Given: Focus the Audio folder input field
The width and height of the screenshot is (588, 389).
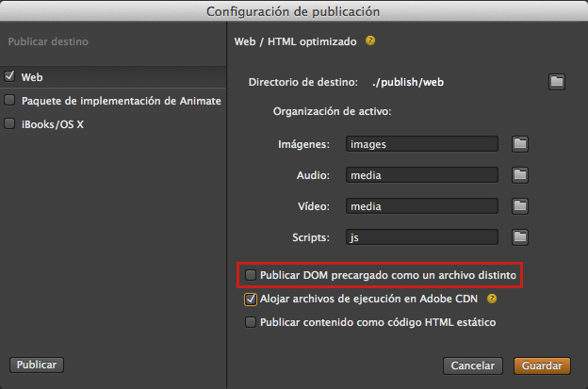Looking at the screenshot, I should [x=420, y=175].
